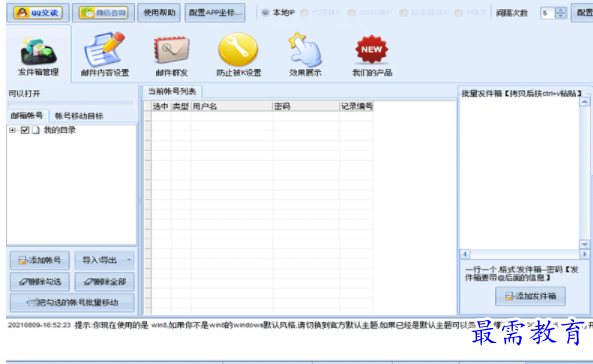Select the 本地IP radio option
Viewport: 593px width, 364px height.
[278, 13]
